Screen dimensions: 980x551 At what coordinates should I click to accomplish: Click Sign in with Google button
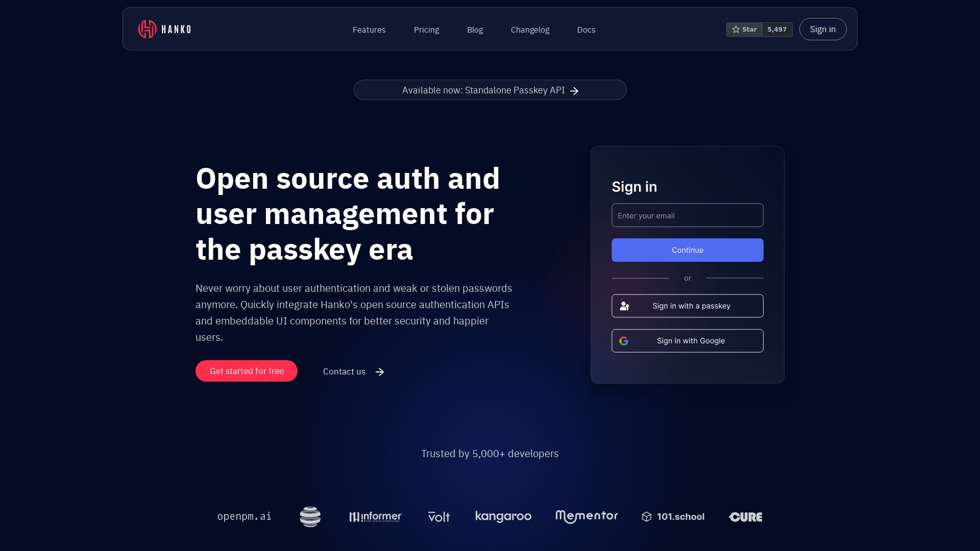[687, 341]
